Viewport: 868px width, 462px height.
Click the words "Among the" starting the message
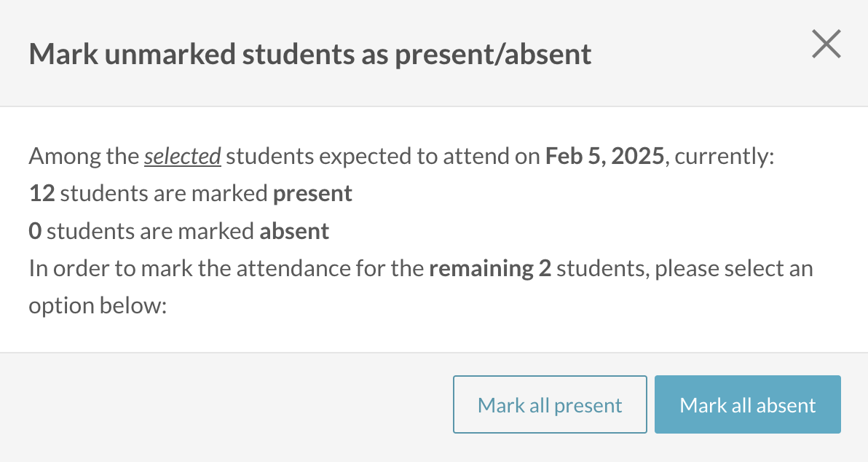pyautogui.click(x=83, y=157)
